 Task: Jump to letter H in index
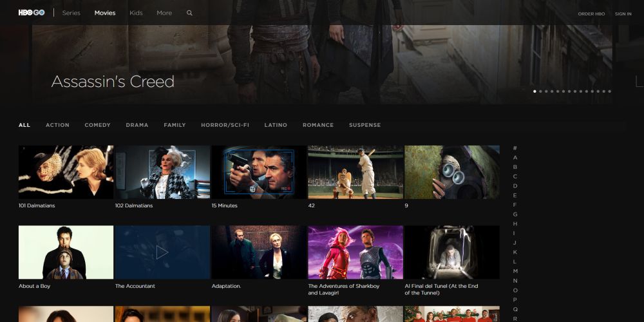[x=515, y=223]
